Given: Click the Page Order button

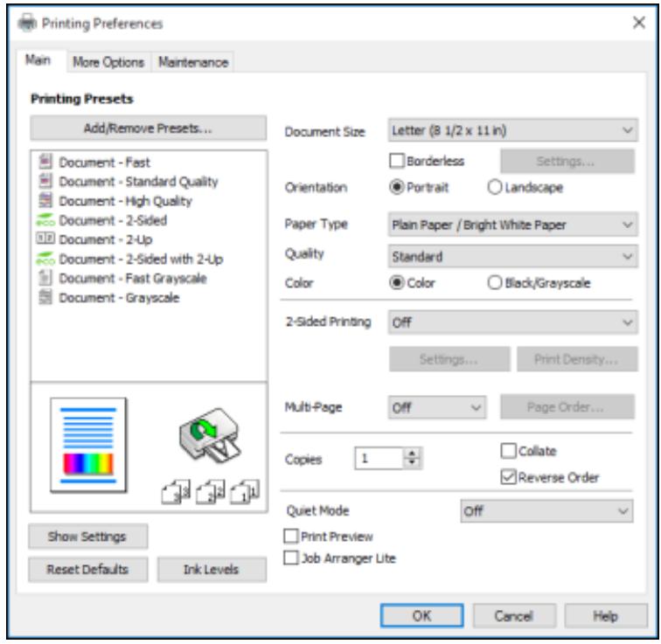Looking at the screenshot, I should click(x=567, y=407).
